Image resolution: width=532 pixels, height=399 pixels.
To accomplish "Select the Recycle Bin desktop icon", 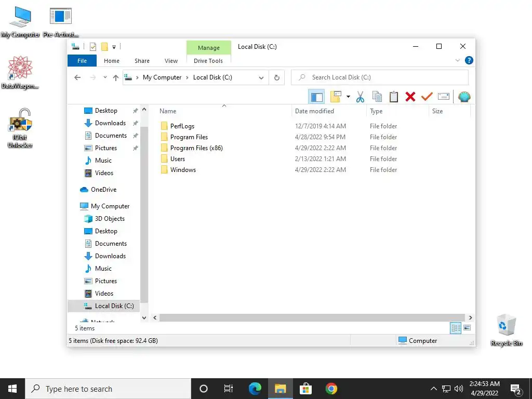I will point(507,330).
